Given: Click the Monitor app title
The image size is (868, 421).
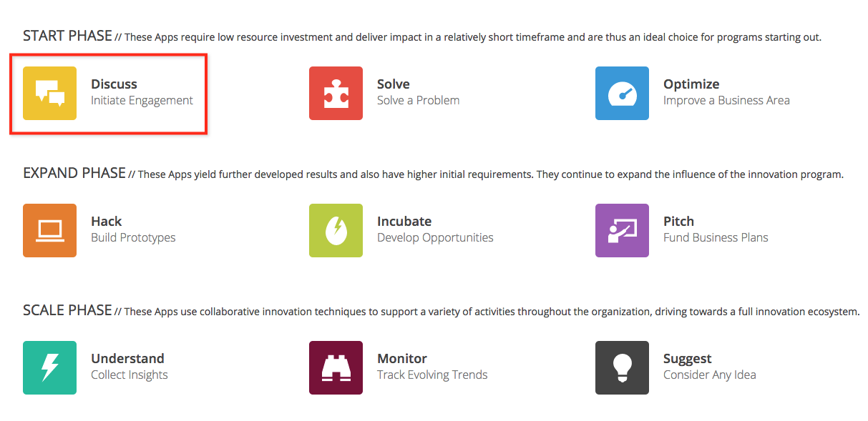Looking at the screenshot, I should 402,359.
